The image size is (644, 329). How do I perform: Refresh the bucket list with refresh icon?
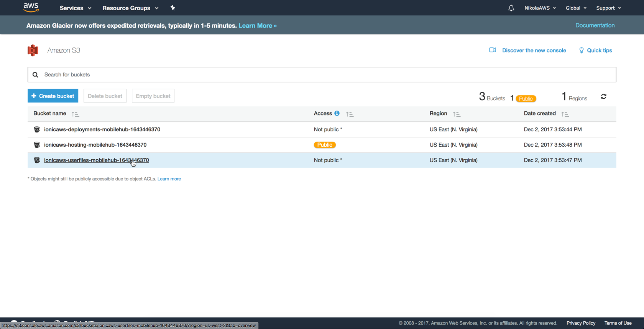click(604, 96)
